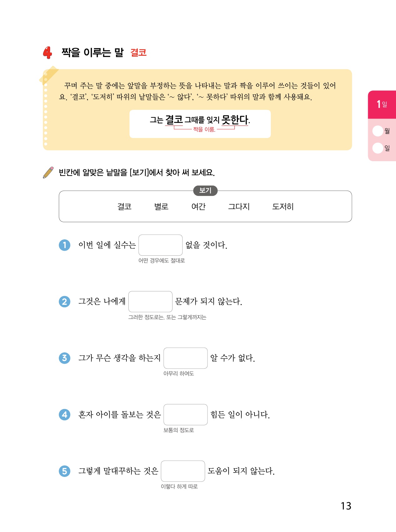
Task: Click the blank box before 알 수가 없다
Action: click(185, 358)
